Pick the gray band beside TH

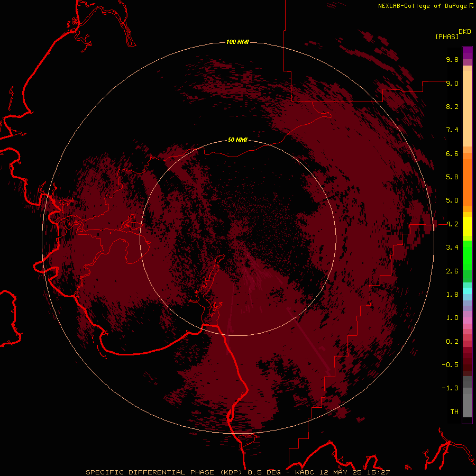(467, 405)
